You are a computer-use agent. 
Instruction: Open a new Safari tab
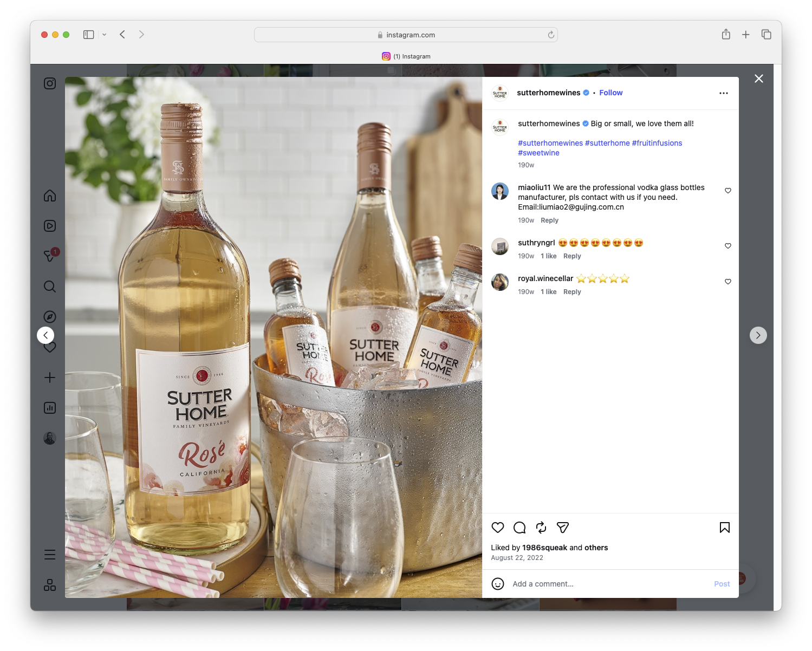click(746, 35)
